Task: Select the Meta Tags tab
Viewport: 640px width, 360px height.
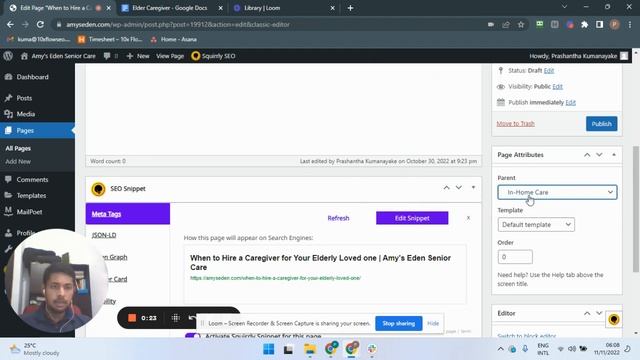Action: coord(128,213)
